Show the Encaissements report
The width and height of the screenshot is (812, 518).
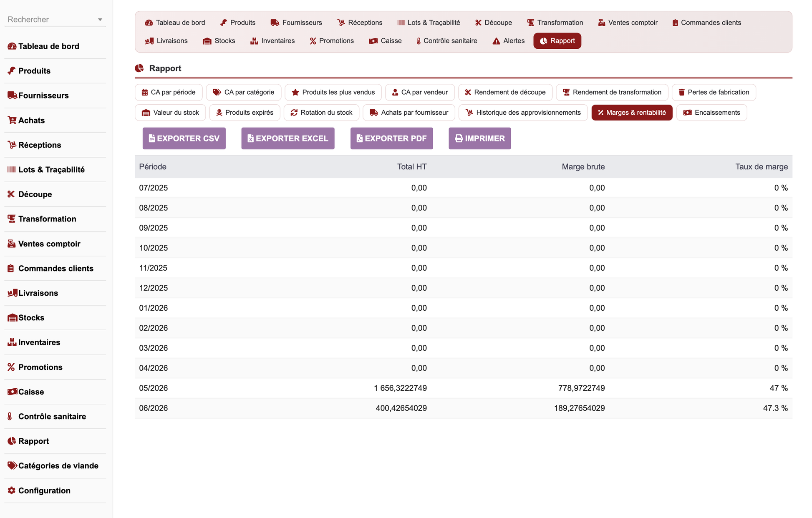(x=711, y=113)
